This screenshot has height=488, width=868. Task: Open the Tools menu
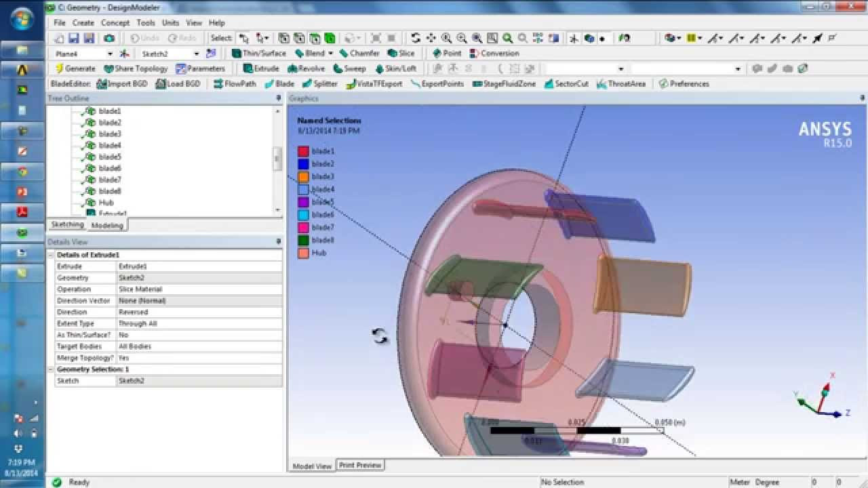[146, 22]
